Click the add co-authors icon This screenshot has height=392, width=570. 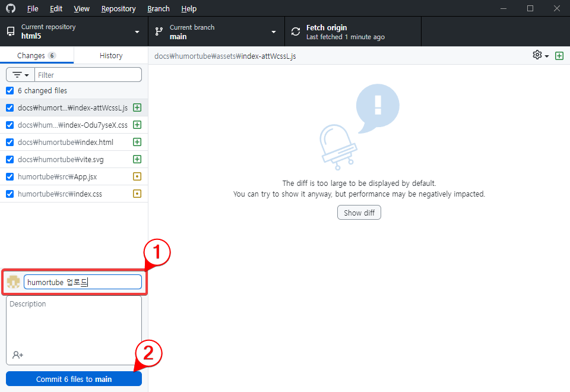point(18,355)
